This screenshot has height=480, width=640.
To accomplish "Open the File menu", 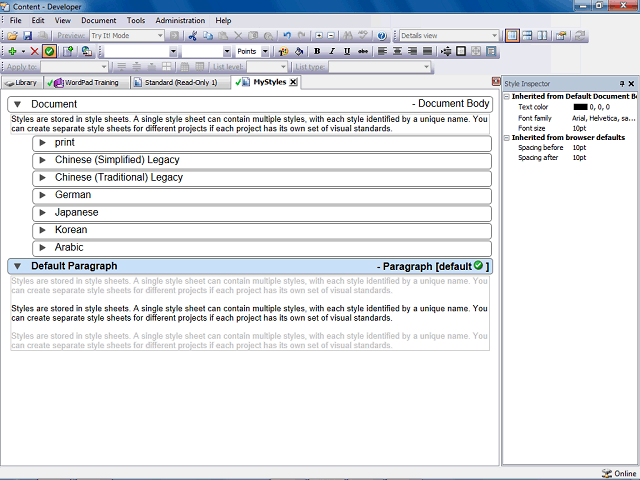I will [16, 20].
